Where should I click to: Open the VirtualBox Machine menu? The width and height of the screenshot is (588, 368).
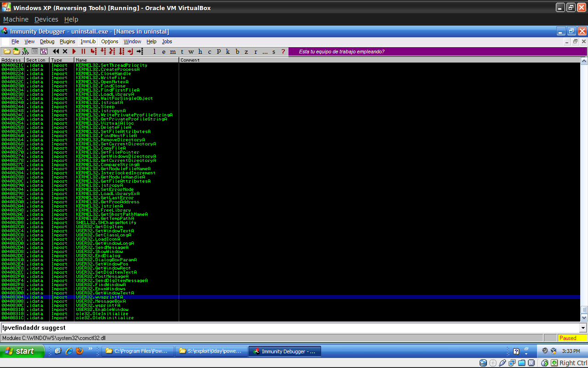(x=16, y=19)
